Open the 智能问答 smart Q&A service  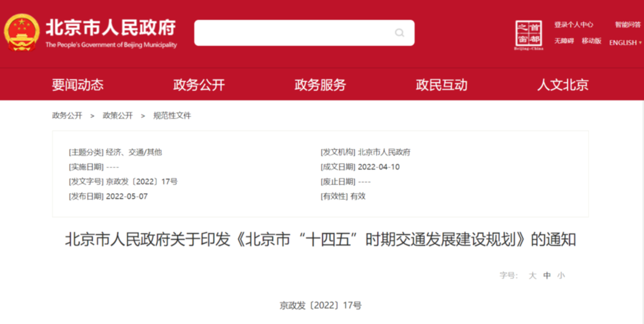click(x=627, y=24)
